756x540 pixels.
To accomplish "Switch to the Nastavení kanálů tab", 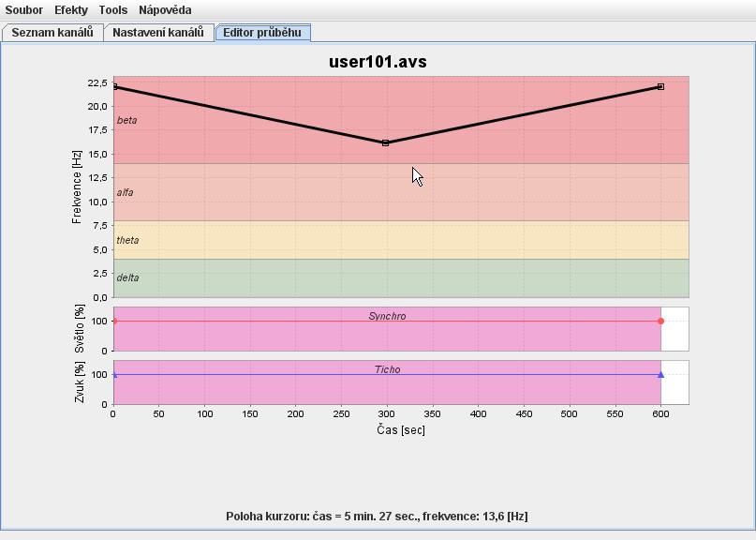I will pos(158,32).
